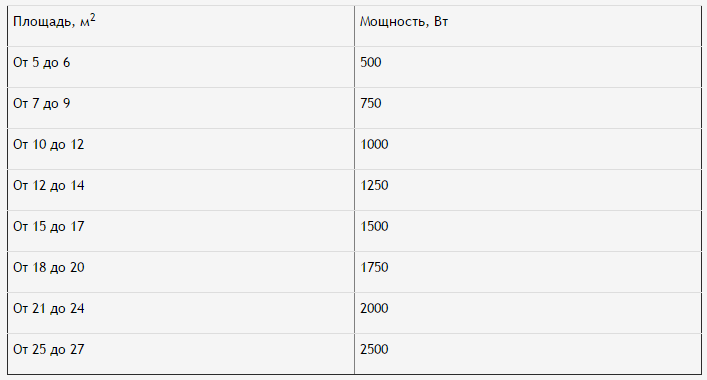Screen dimensions: 707x380
Task: Click the 'Мощность, Вт' header cell
Action: pos(528,26)
